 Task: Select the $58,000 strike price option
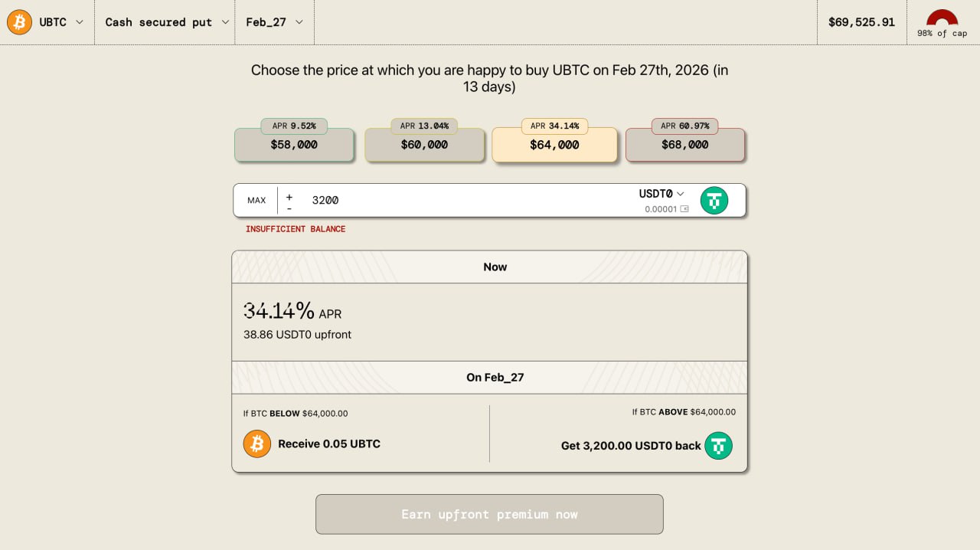(294, 144)
